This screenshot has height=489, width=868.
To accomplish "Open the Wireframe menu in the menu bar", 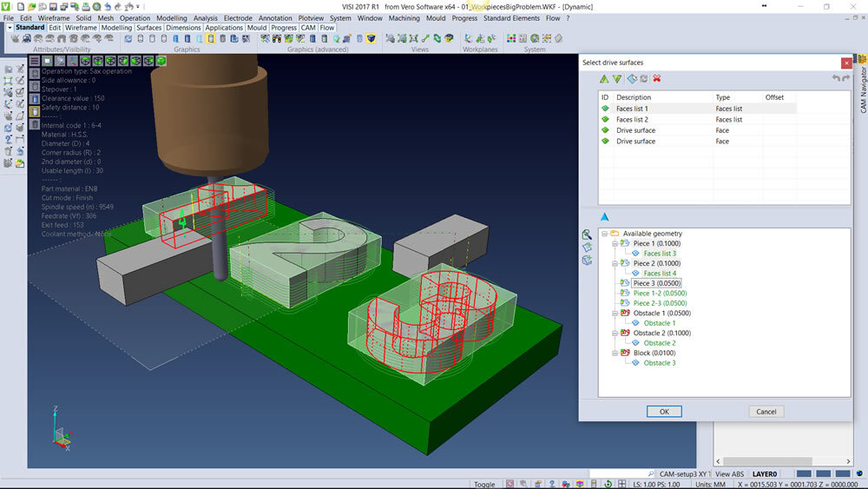I will pos(54,17).
